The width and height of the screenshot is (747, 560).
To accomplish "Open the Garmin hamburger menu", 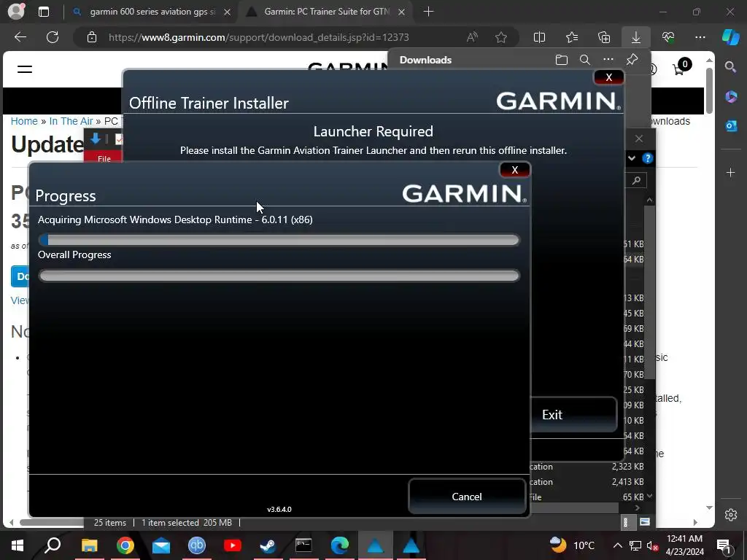I will click(x=25, y=69).
